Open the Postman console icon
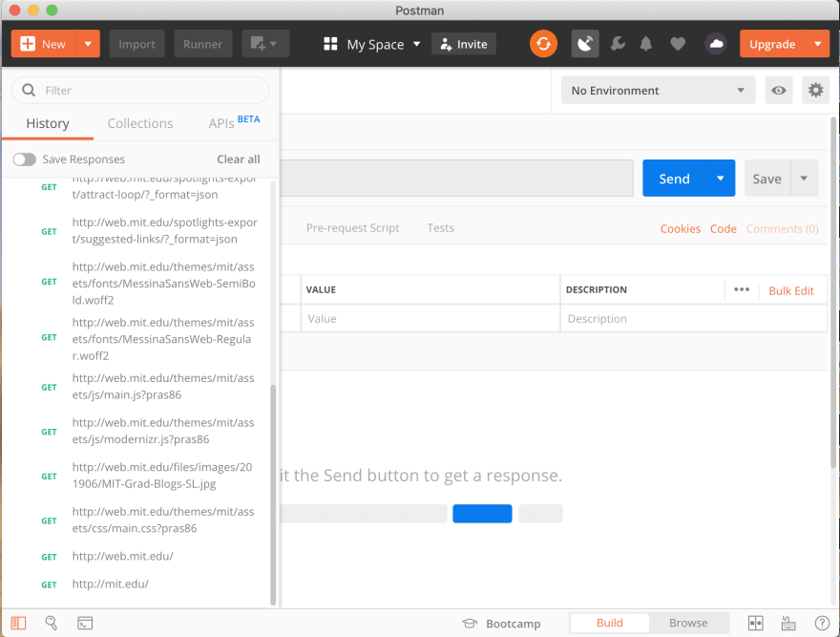 coord(85,623)
